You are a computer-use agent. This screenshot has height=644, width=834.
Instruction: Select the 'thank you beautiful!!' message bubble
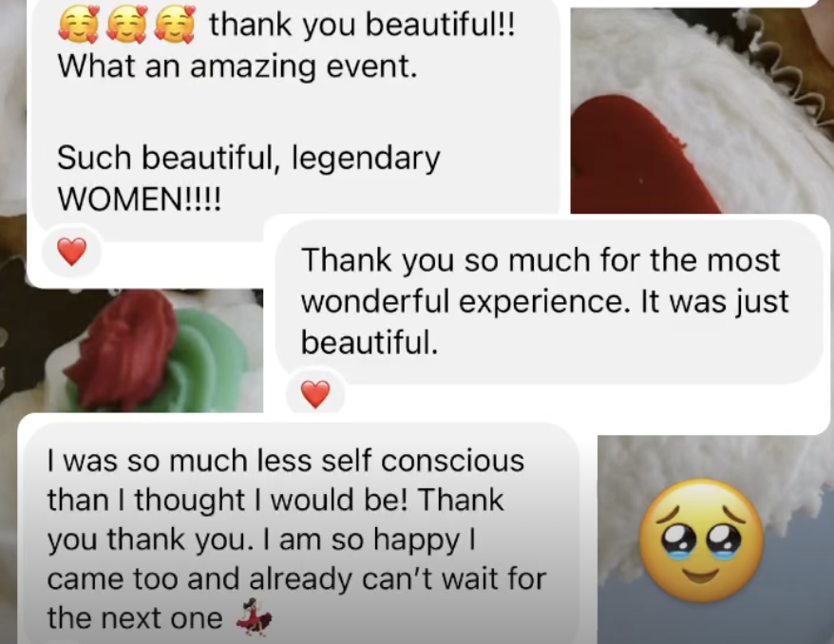click(x=295, y=114)
